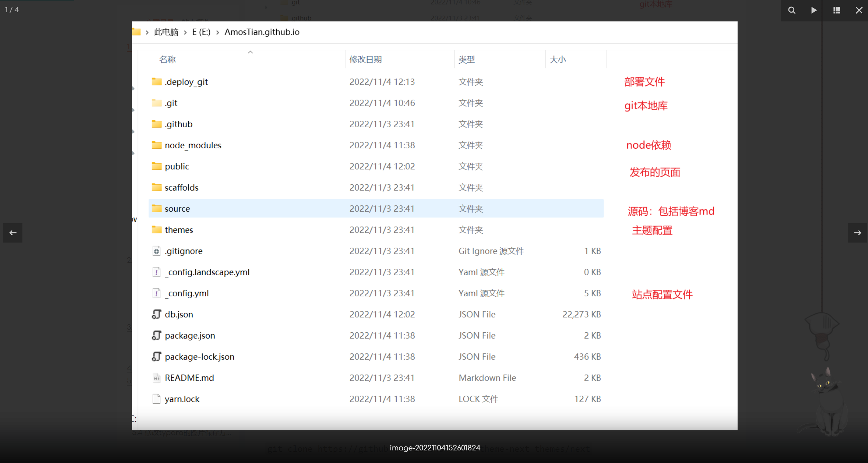Select the highlighted source row name
868x463 pixels.
coord(177,209)
